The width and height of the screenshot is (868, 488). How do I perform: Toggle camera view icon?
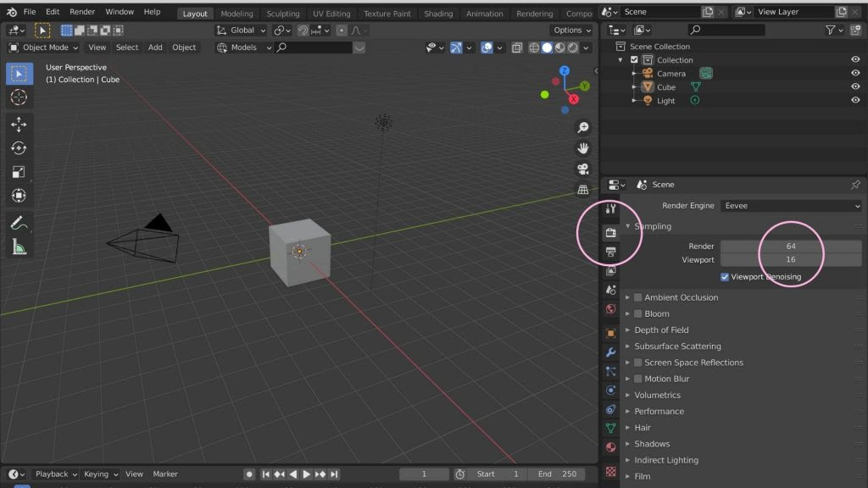coord(583,169)
